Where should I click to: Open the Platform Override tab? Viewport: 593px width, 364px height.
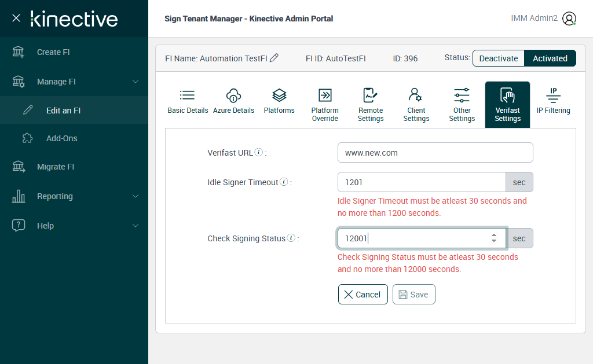click(x=325, y=105)
